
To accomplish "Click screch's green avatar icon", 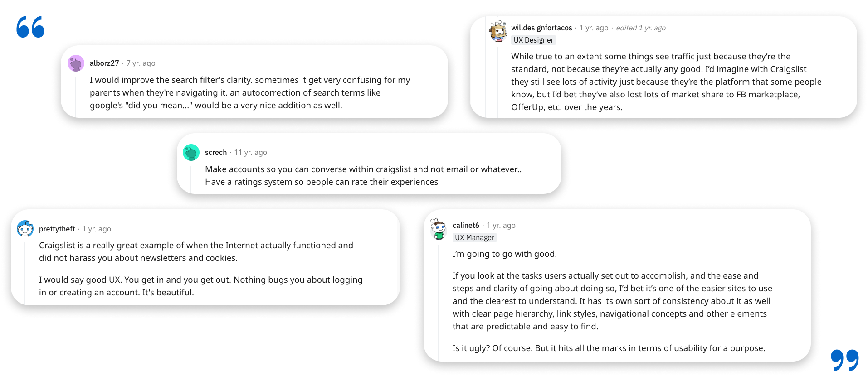I will (x=191, y=152).
